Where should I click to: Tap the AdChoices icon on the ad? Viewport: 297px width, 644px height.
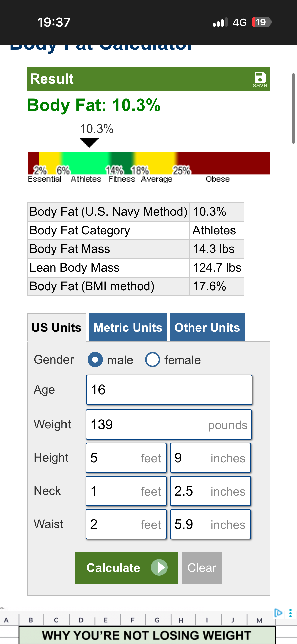pyautogui.click(x=278, y=613)
